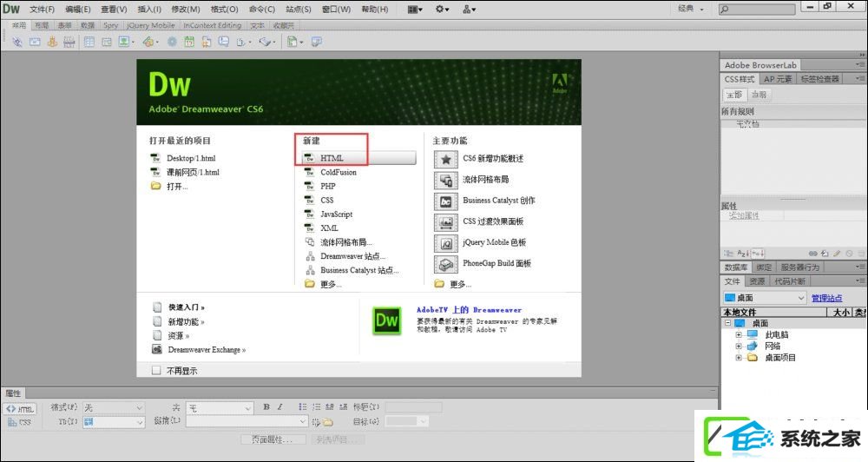Viewport: 868px width, 462px height.
Task: Expand the 桌面项目 tree node
Action: pyautogui.click(x=739, y=358)
